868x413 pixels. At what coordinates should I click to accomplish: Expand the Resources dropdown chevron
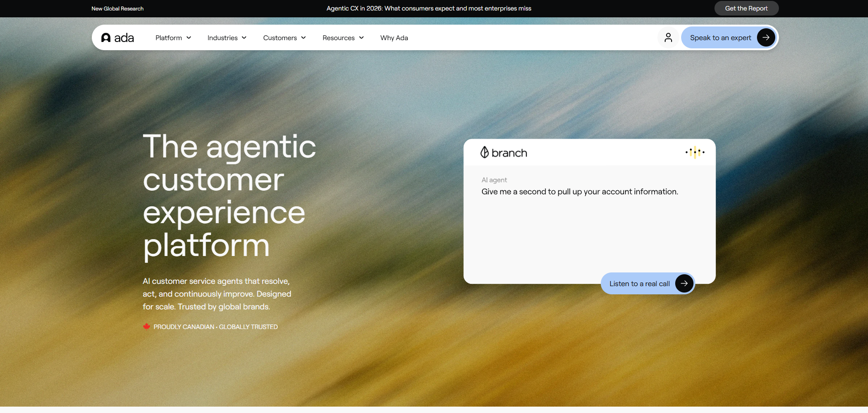[361, 37]
